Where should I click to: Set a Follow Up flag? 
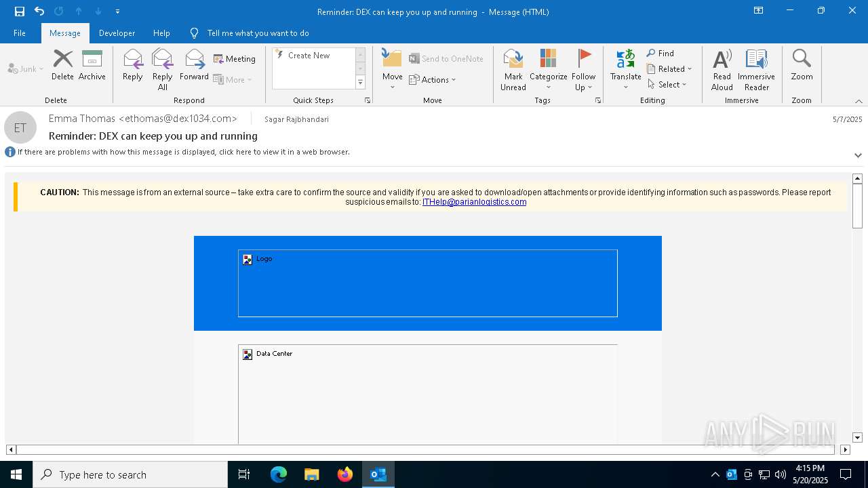point(583,70)
